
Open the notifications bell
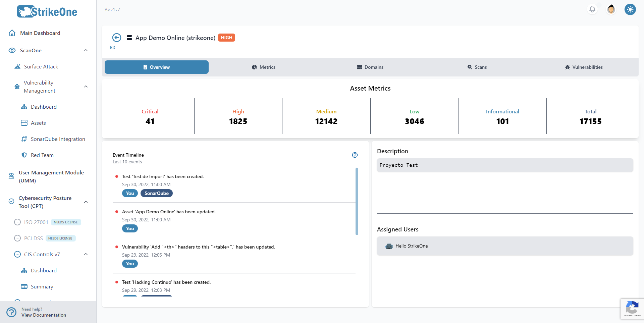pos(592,9)
